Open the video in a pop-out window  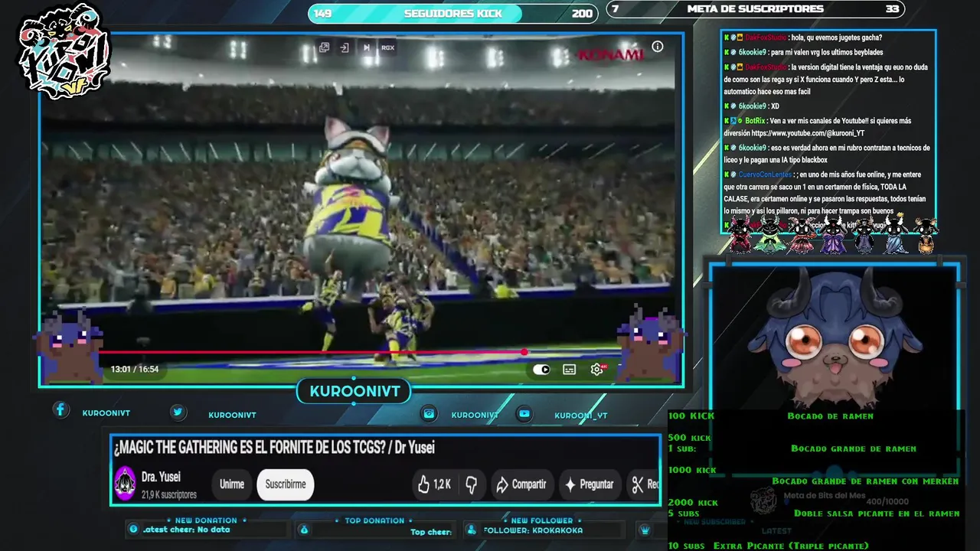click(324, 47)
